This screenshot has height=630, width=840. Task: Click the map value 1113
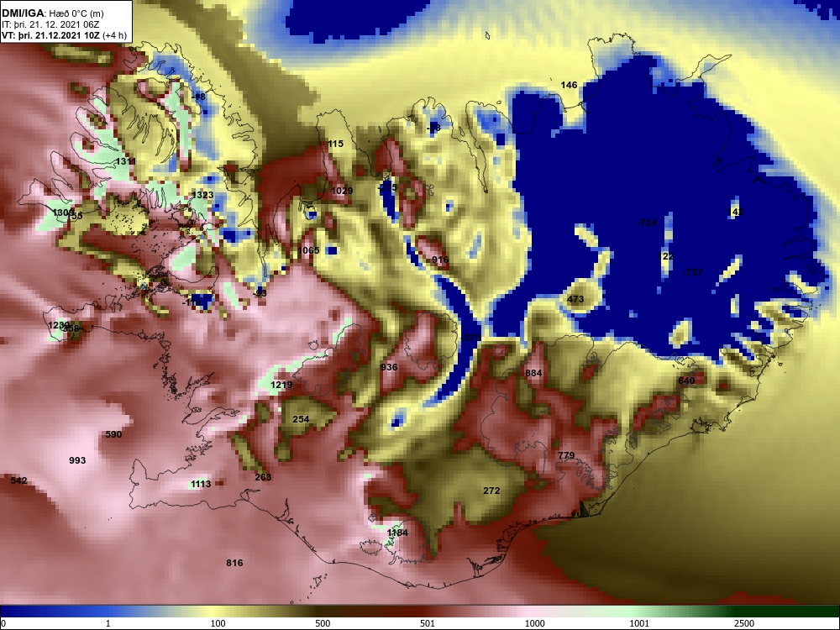pos(201,484)
